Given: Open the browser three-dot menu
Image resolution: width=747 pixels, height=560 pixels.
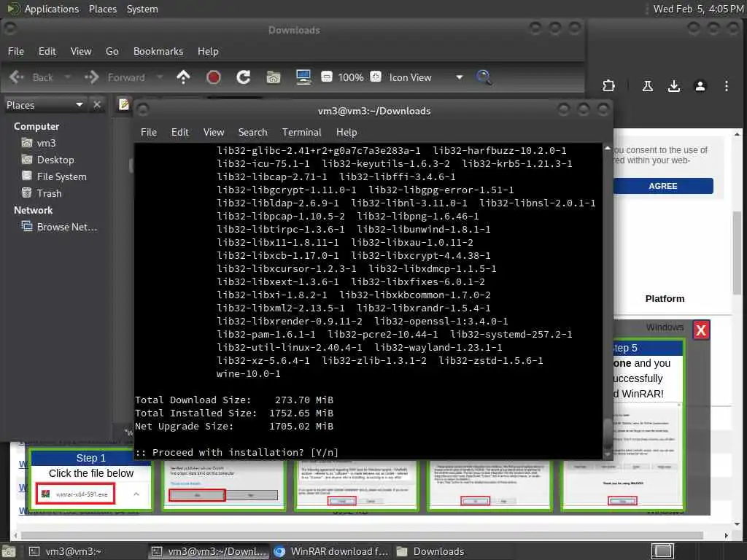Looking at the screenshot, I should [726, 86].
